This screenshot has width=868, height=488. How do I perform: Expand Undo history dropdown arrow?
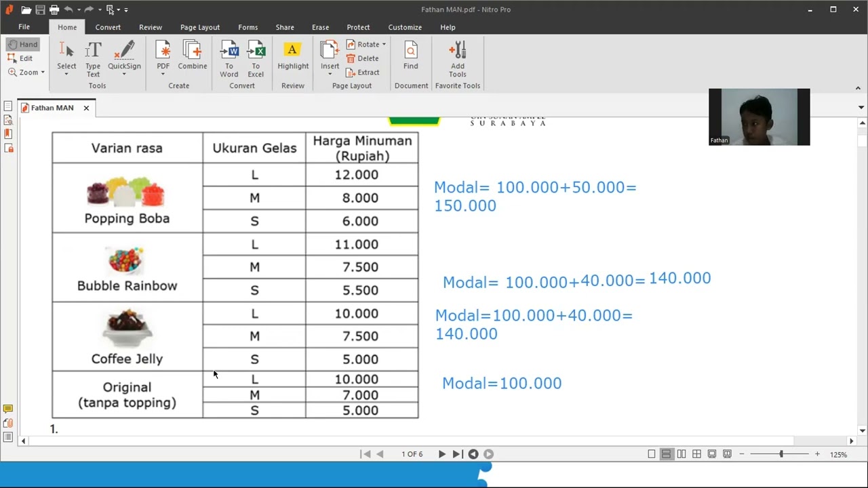tap(78, 10)
